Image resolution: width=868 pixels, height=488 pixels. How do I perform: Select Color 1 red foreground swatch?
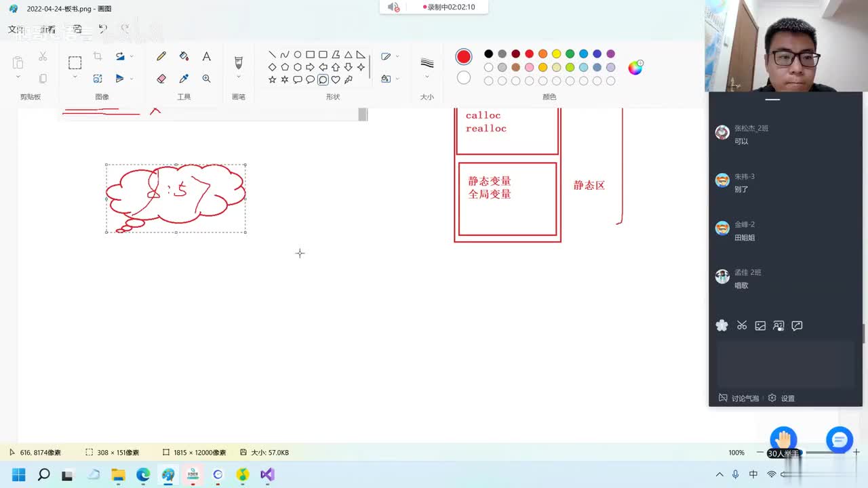464,56
